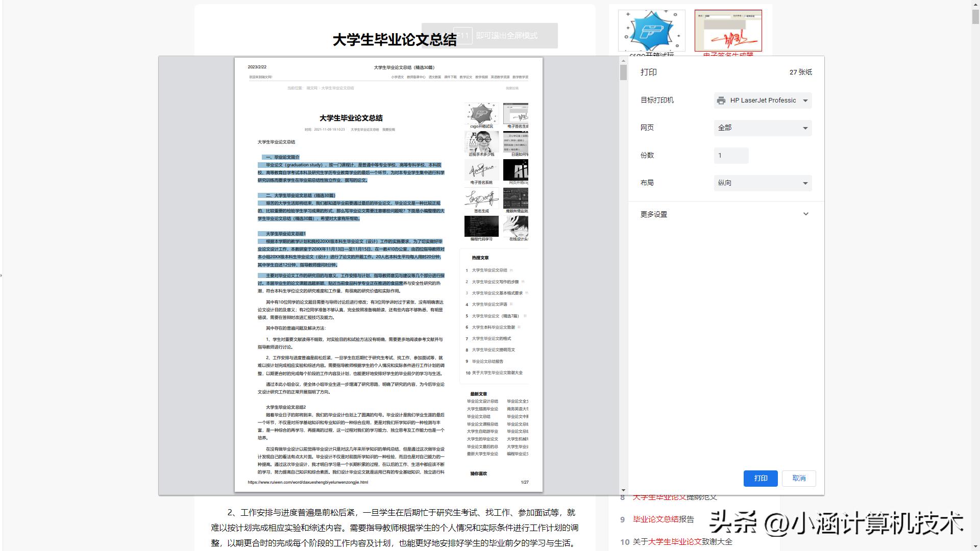Cancel printing with the 取消 button
This screenshot has height=551, width=980.
(798, 479)
